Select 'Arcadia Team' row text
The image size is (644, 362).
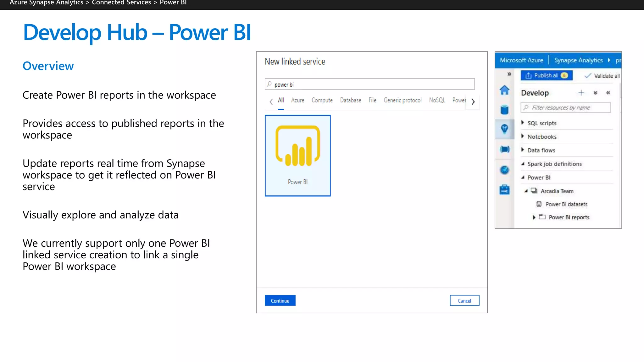tap(557, 191)
